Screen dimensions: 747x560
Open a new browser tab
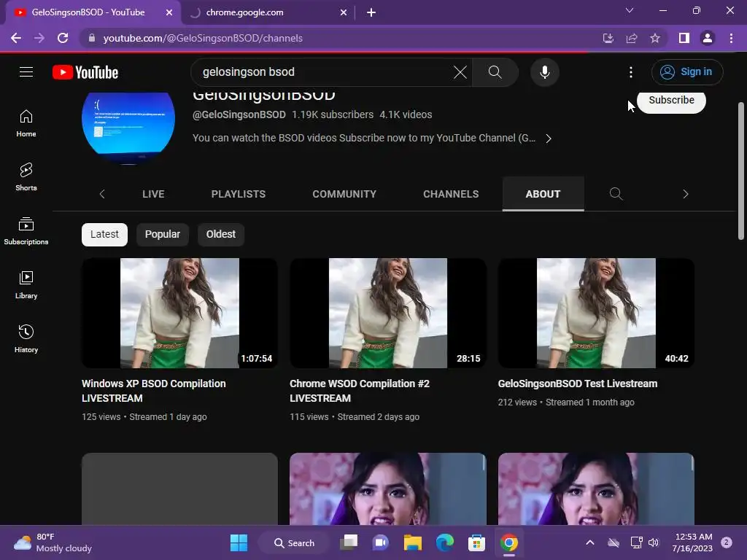click(x=371, y=12)
